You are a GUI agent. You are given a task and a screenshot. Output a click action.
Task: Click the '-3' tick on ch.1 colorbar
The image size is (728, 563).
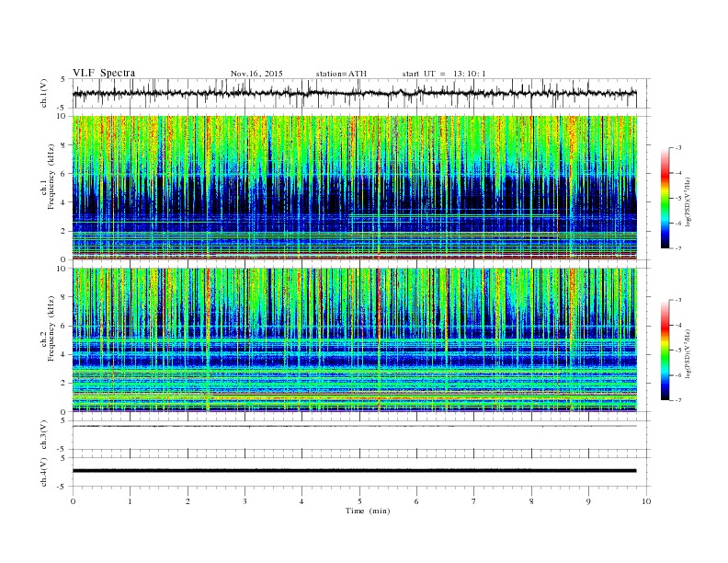tap(677, 148)
